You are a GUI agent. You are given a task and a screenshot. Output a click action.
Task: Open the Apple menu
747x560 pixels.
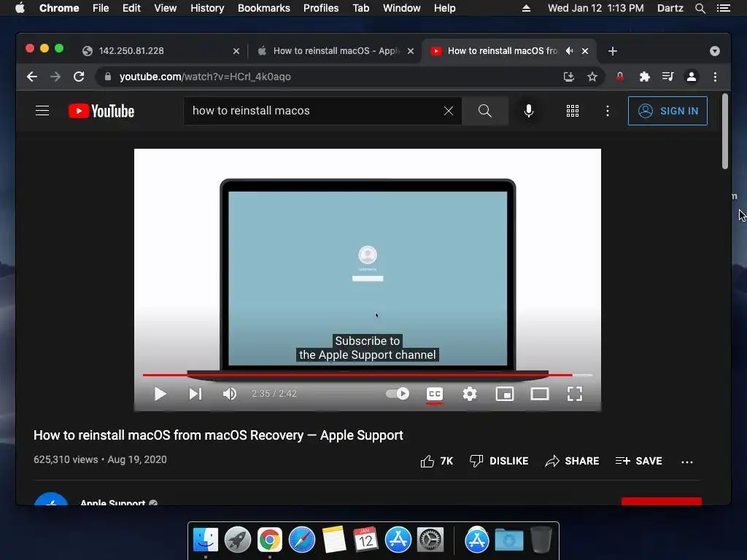click(x=20, y=8)
